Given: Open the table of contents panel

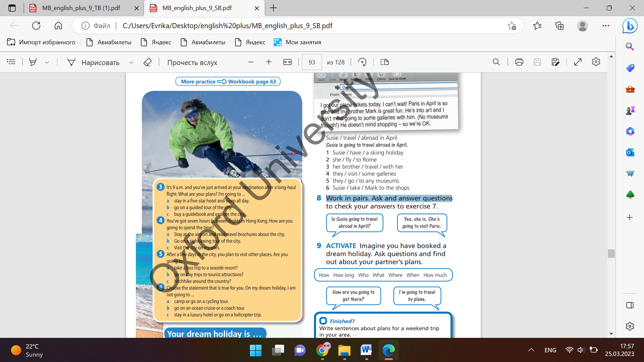Looking at the screenshot, I should [x=11, y=62].
